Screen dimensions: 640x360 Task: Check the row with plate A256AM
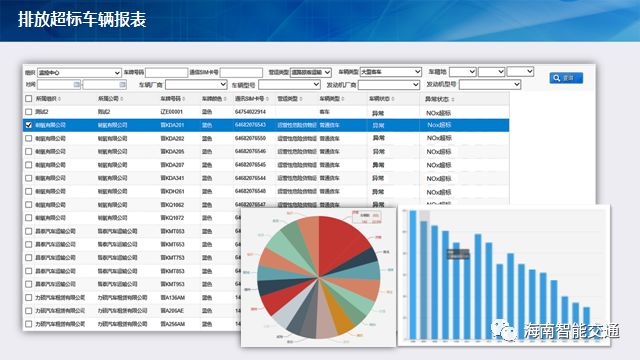[29, 324]
